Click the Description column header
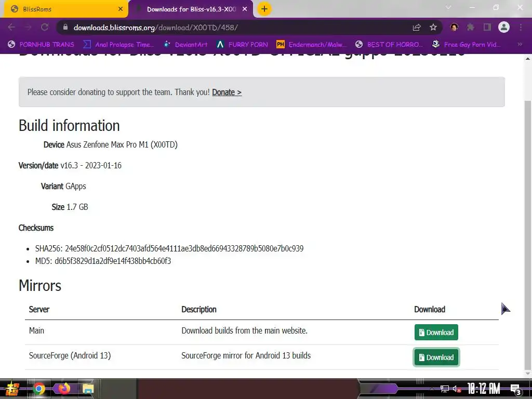 click(x=199, y=310)
